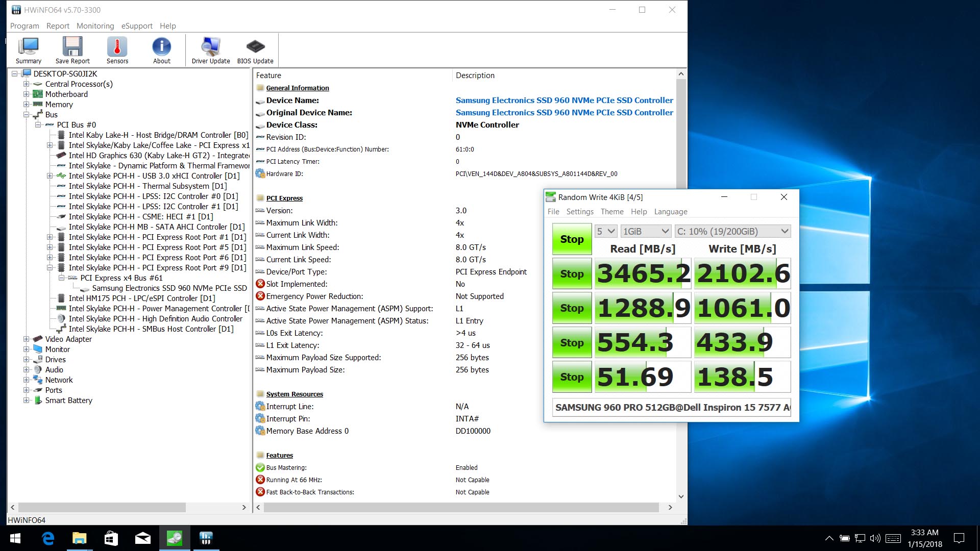Screen dimensions: 980x551
Task: Open test size dropdown 1GiB
Action: [646, 232]
